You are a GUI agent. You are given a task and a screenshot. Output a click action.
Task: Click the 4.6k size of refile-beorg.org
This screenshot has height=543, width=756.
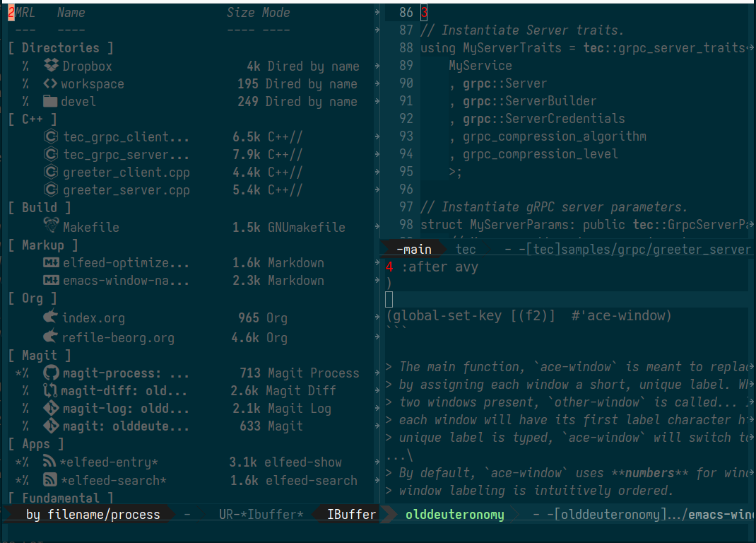pyautogui.click(x=245, y=338)
